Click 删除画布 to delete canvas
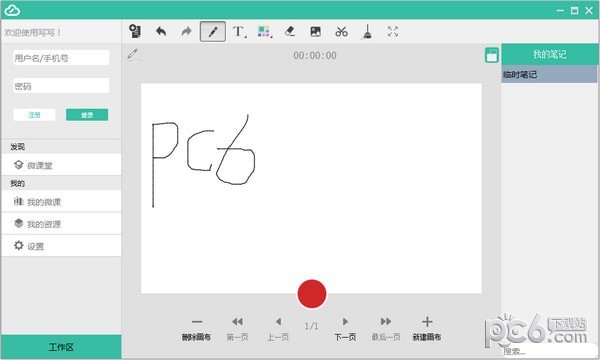This screenshot has height=360, width=600. coord(196,329)
